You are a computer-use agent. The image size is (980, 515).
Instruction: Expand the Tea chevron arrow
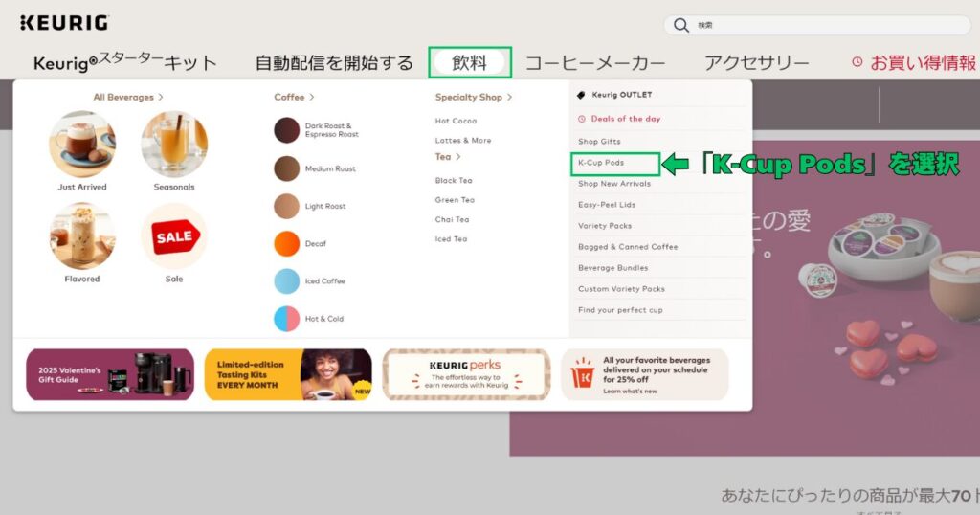click(458, 157)
